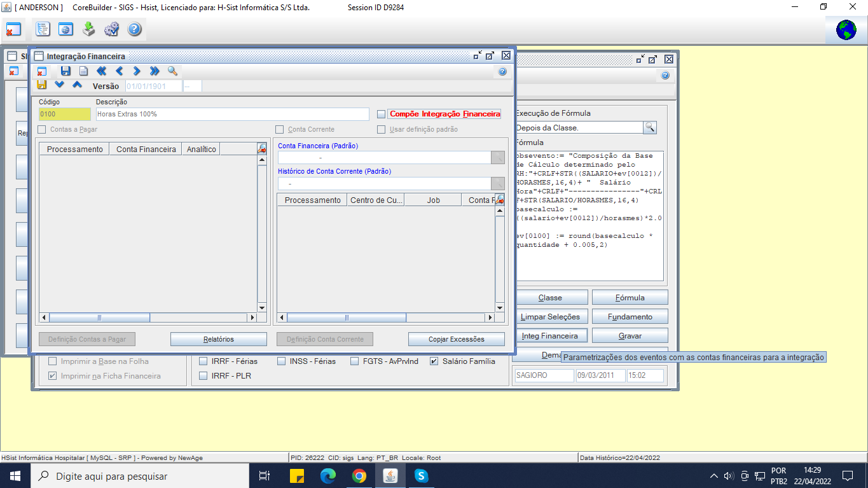
Task: Click the magnifier next to Depois da Classe
Action: 650,127
